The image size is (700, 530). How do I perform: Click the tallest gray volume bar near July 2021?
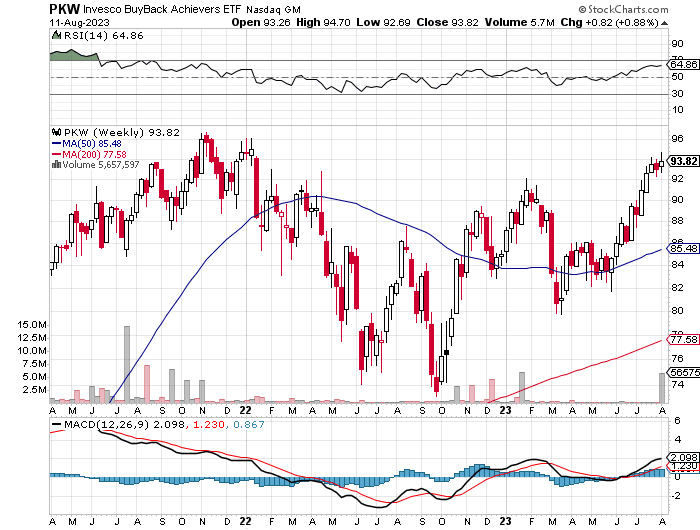[127, 364]
